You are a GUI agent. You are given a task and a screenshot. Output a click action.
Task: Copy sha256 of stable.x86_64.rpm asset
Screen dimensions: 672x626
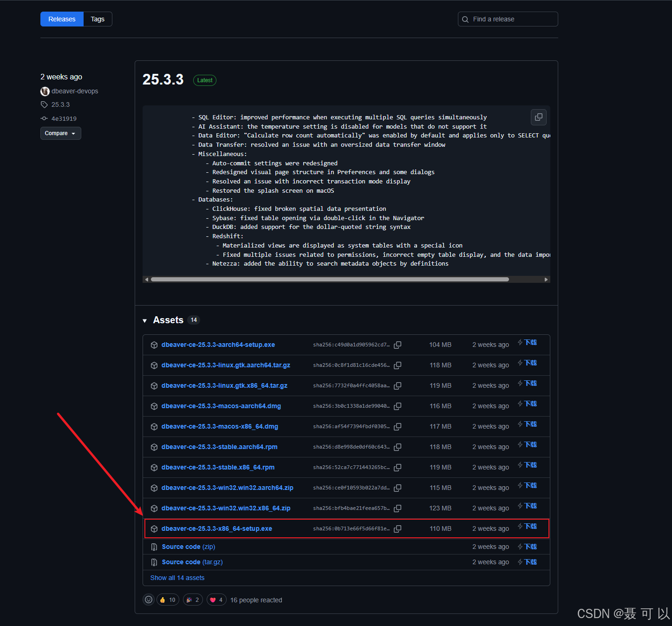pyautogui.click(x=398, y=468)
